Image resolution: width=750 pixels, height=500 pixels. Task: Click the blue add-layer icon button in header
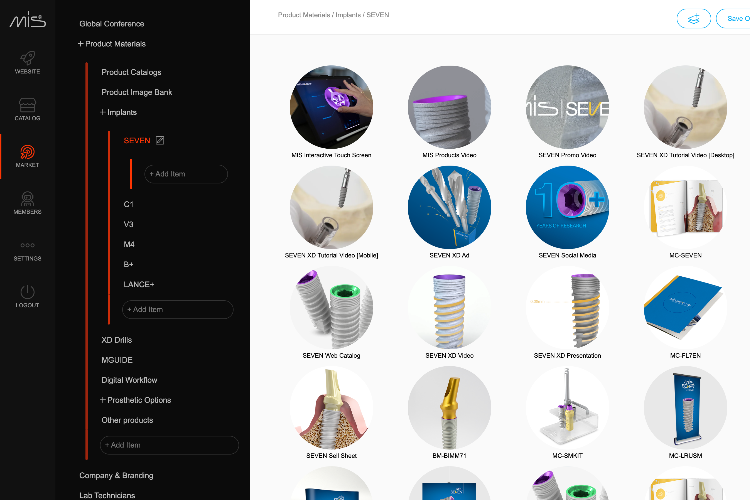(x=694, y=19)
